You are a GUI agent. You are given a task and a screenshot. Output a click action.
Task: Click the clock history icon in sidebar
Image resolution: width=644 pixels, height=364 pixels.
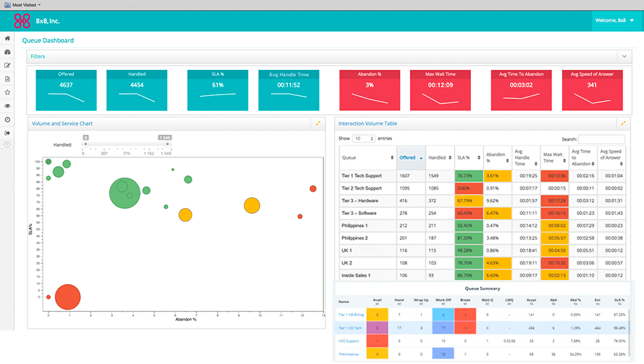click(x=7, y=119)
